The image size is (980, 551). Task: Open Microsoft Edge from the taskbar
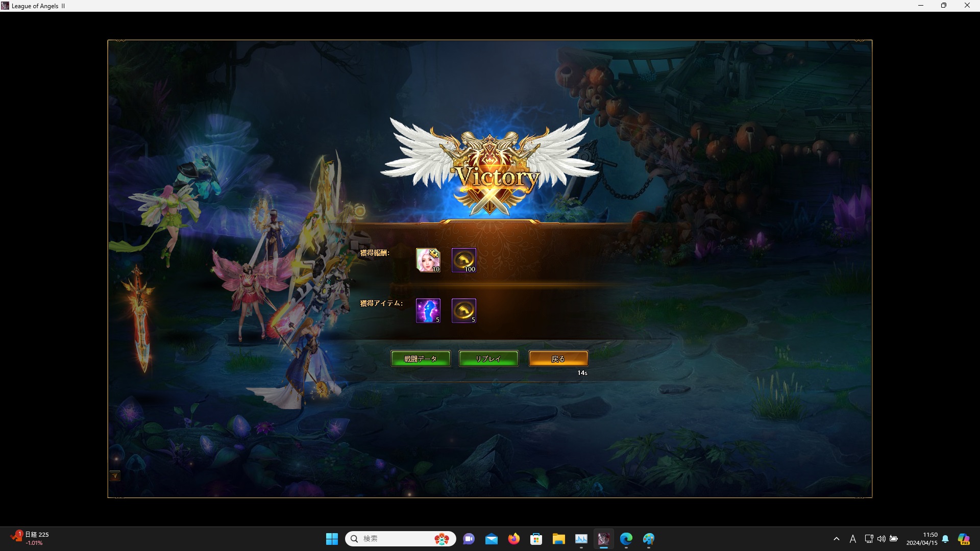tap(626, 539)
